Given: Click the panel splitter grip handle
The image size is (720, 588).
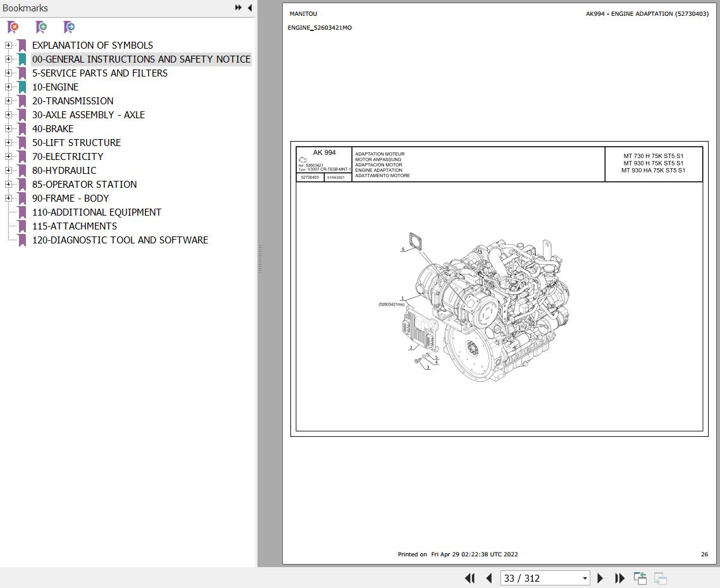Looking at the screenshot, I should click(x=260, y=259).
